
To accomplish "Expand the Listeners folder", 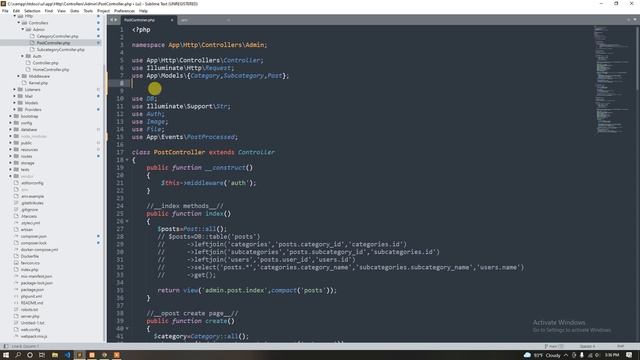I will pyautogui.click(x=14, y=89).
